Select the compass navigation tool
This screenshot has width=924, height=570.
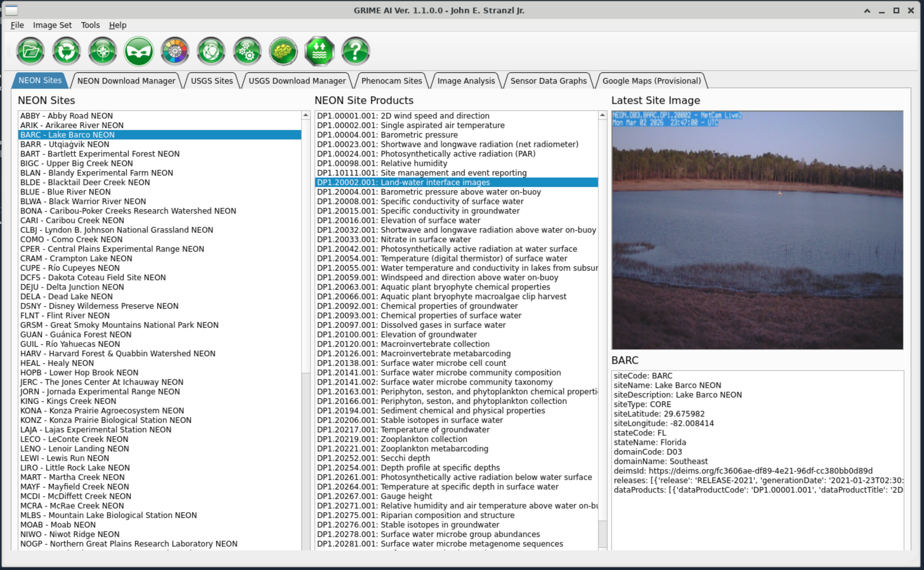pyautogui.click(x=102, y=50)
